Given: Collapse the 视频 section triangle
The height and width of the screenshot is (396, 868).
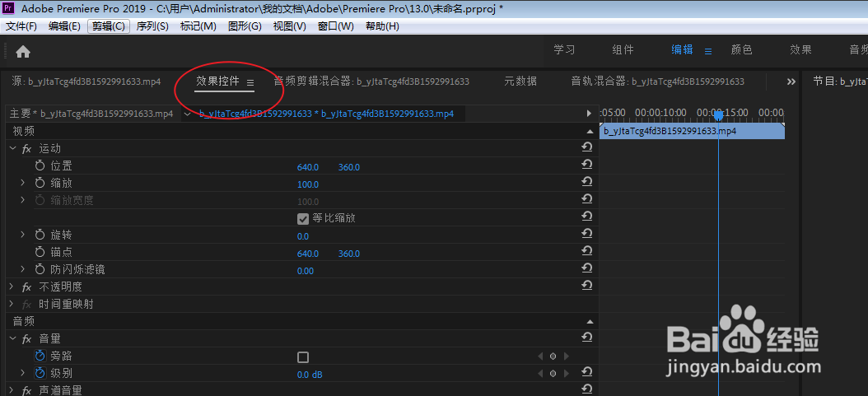Looking at the screenshot, I should (x=590, y=132).
